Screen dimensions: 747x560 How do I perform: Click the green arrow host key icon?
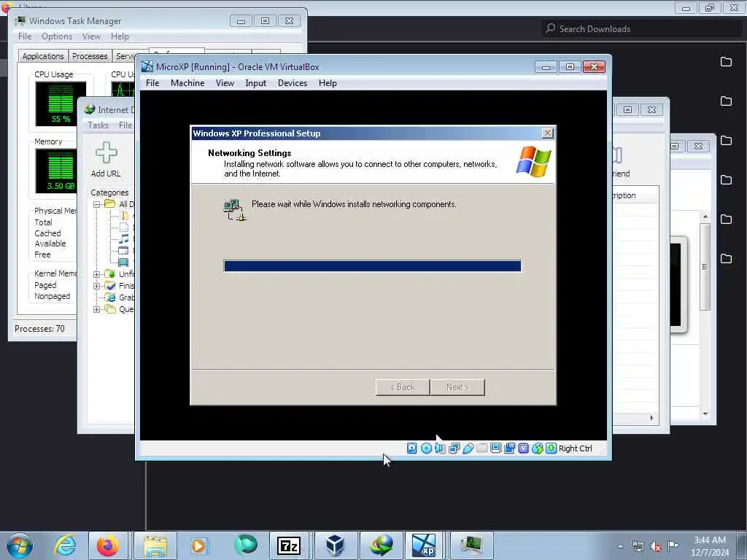551,448
